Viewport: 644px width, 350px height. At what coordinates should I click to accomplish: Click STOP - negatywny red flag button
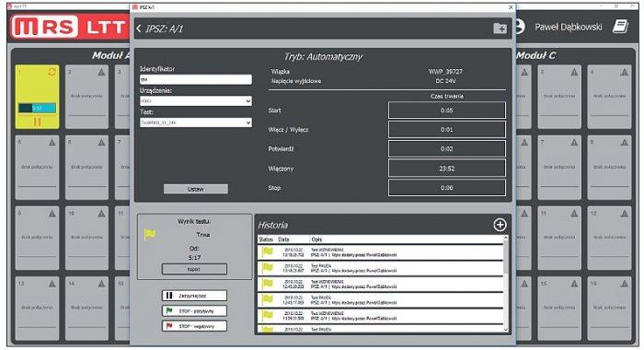click(x=194, y=326)
